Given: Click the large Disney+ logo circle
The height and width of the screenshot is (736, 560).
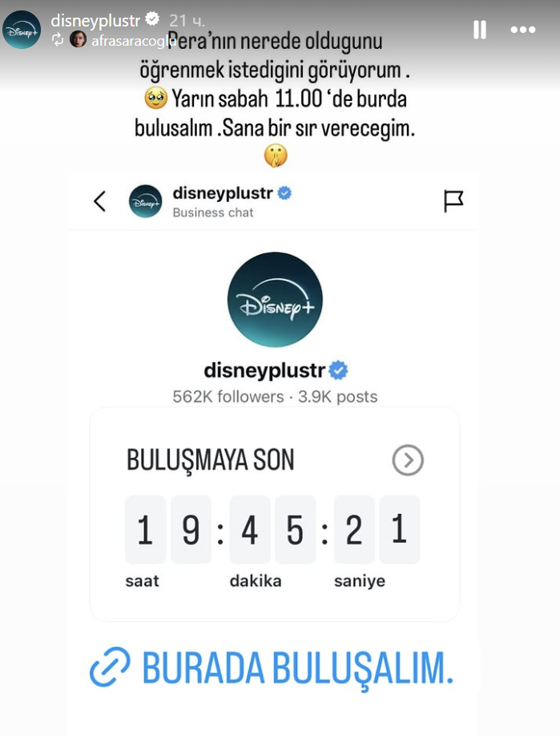Looking at the screenshot, I should (x=275, y=300).
